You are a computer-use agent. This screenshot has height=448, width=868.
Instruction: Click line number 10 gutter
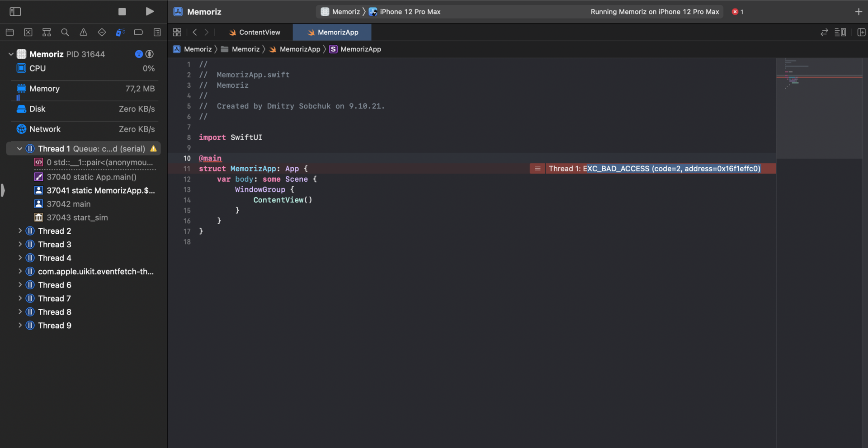coord(187,158)
